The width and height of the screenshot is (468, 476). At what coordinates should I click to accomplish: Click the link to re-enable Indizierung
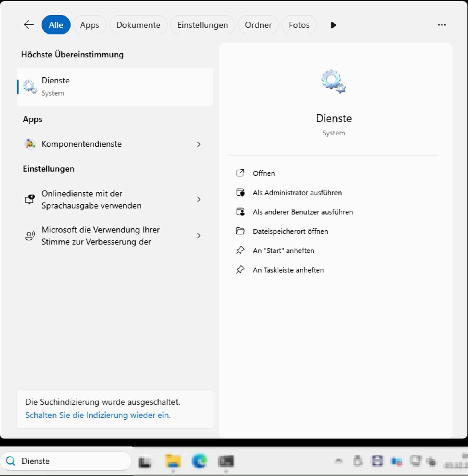pyautogui.click(x=98, y=415)
